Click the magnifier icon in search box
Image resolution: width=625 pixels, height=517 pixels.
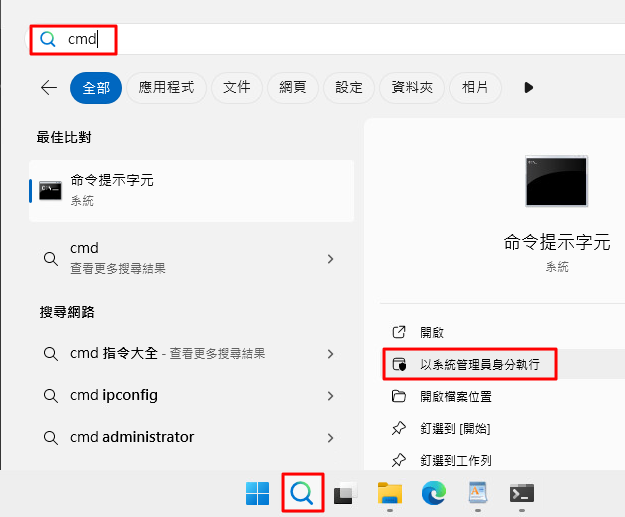tap(47, 39)
